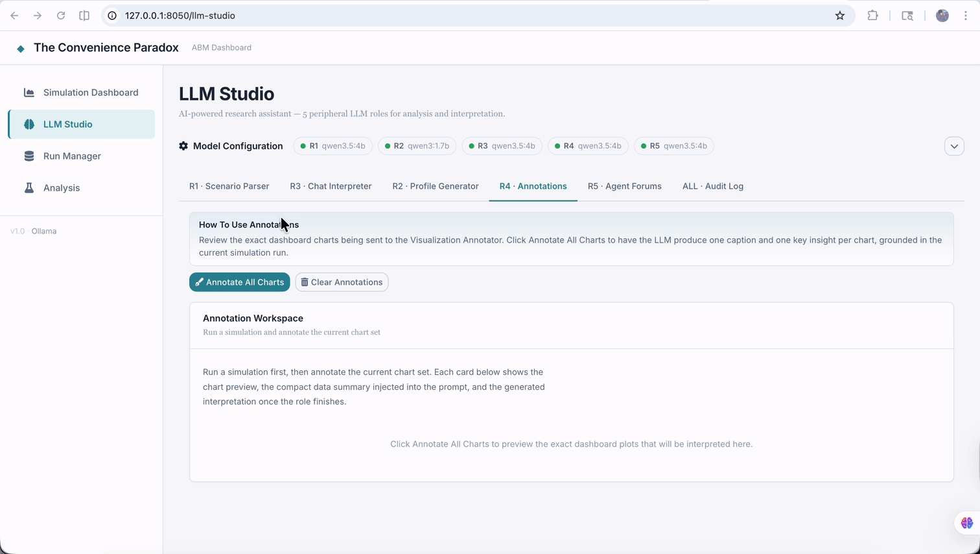The height and width of the screenshot is (554, 980).
Task: Click the floating brain assistant icon
Action: point(967,523)
